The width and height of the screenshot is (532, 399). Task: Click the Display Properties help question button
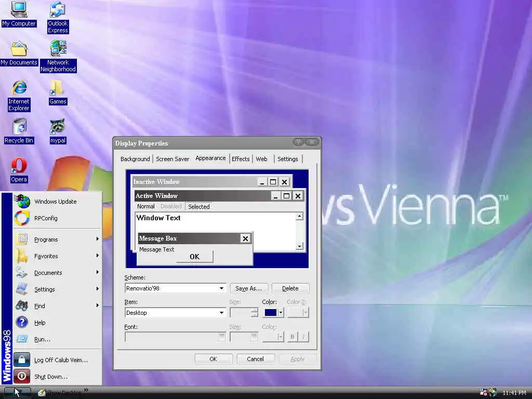coord(298,142)
